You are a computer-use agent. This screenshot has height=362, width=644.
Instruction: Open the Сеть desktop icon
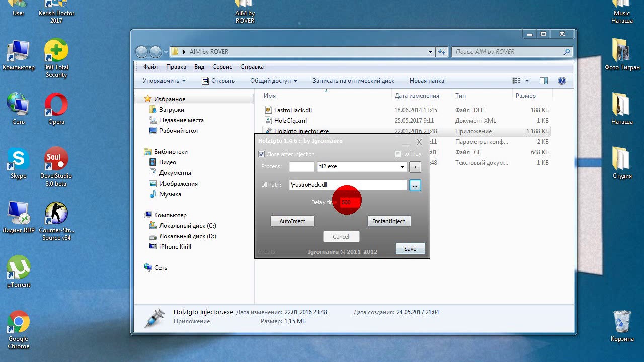tap(18, 108)
